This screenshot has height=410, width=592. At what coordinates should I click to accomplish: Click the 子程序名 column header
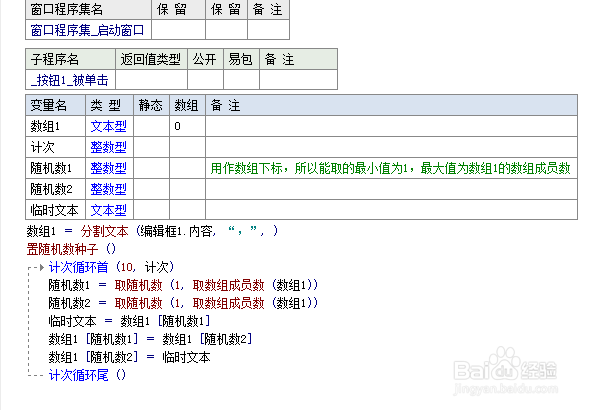71,59
